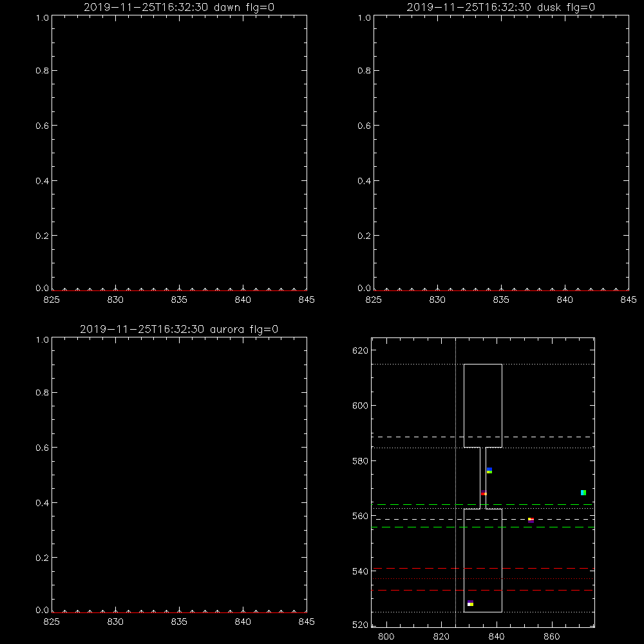Click x-axis label 825 of dusk plot

pyautogui.click(x=374, y=300)
